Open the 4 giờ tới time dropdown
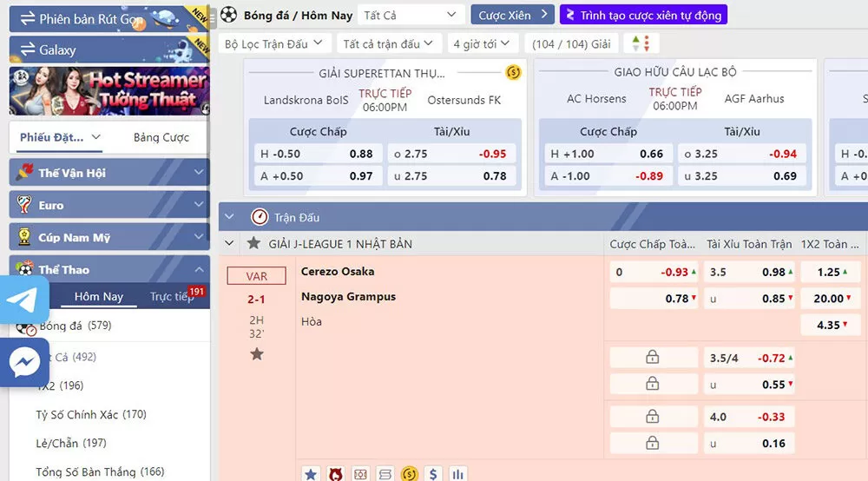 pos(484,43)
